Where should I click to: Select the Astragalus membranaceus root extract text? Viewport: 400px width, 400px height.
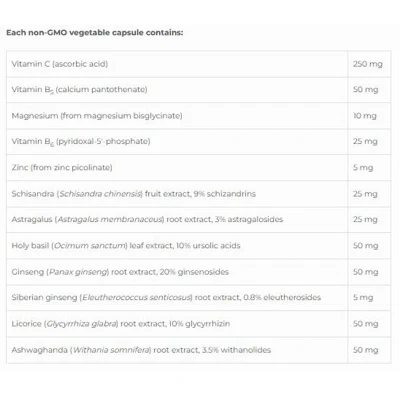(147, 219)
